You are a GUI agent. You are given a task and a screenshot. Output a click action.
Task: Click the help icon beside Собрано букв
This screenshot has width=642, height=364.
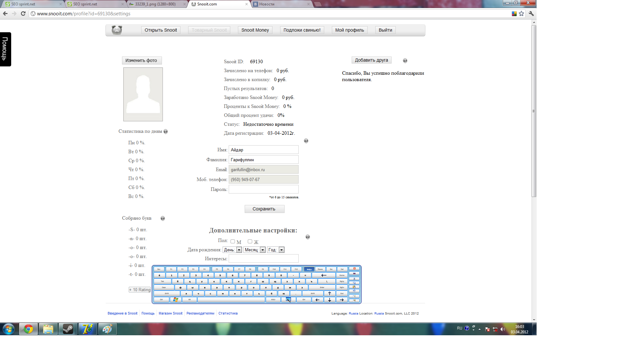[163, 218]
